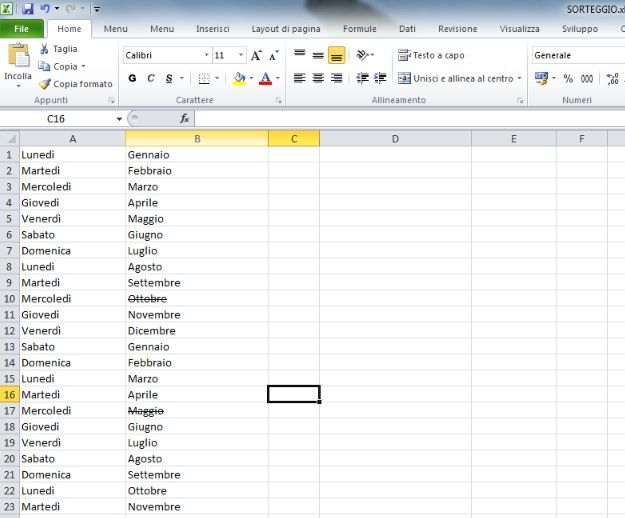Apply center horizontal text alignment

[x=318, y=78]
